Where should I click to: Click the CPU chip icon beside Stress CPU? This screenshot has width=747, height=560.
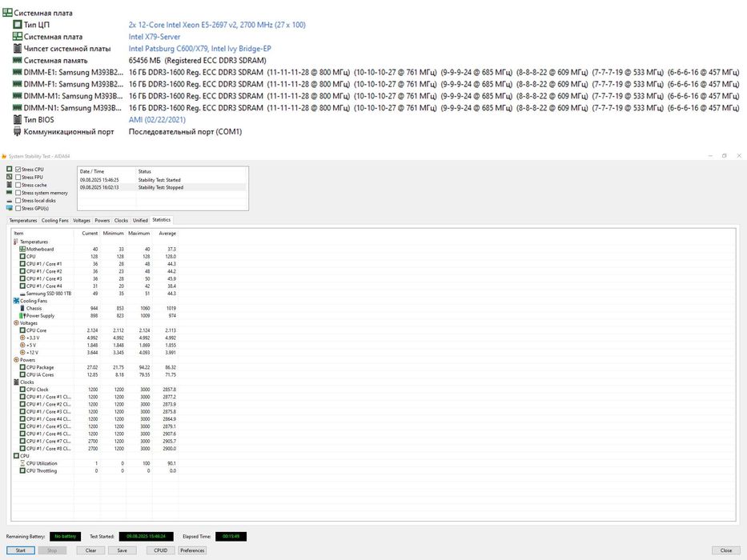coord(9,169)
